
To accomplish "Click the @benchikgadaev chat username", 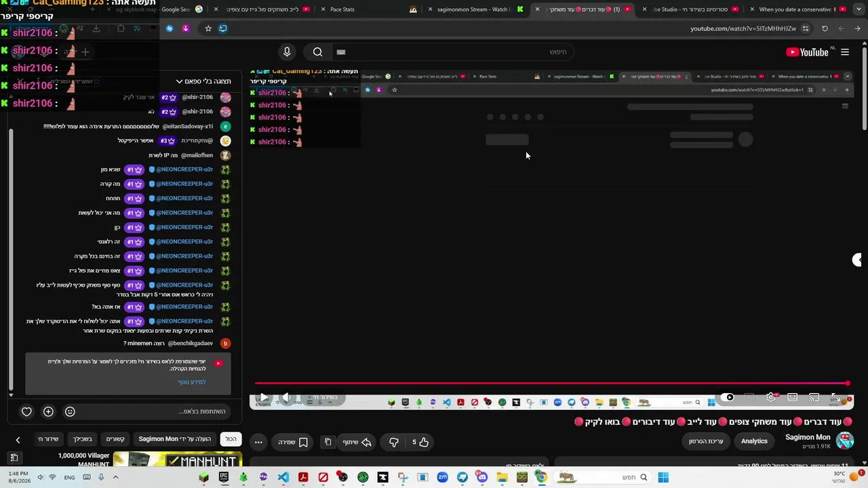I will (x=191, y=344).
